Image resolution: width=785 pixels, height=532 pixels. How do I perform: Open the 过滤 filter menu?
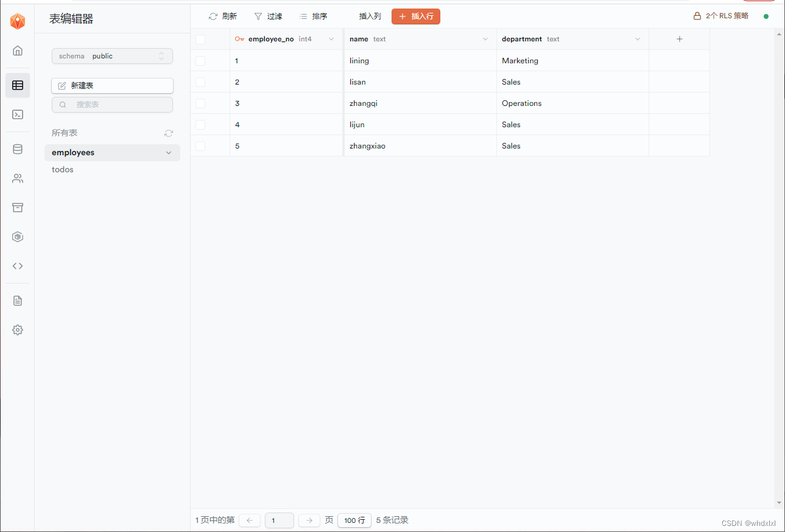268,16
